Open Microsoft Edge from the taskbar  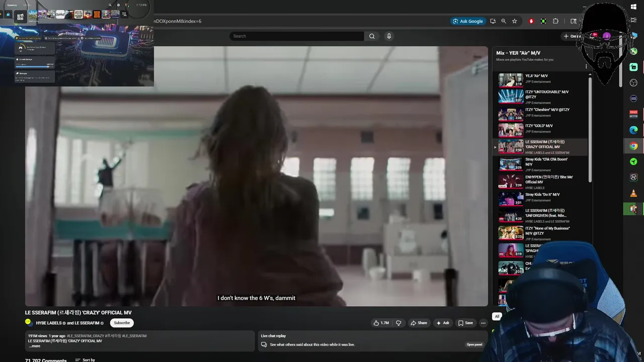pos(633,130)
